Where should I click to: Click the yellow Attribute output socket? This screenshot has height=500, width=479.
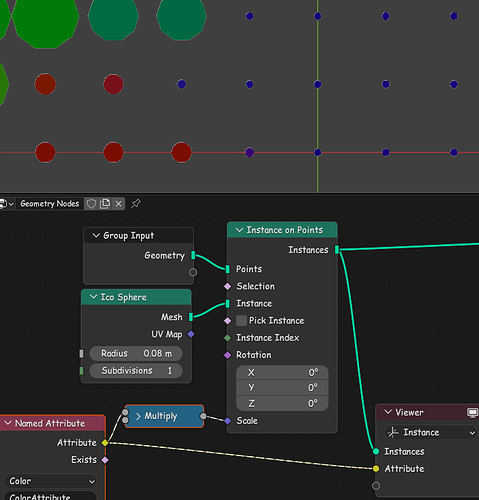click(x=105, y=443)
